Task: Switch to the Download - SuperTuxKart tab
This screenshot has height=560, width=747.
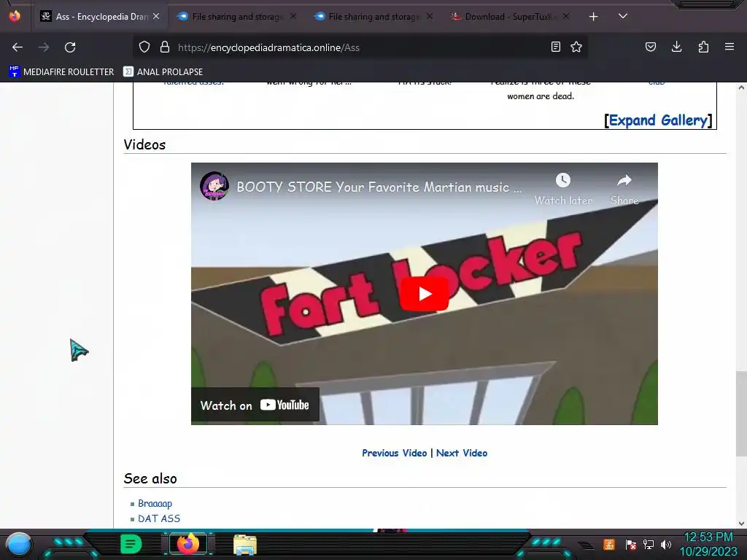Action: click(x=510, y=17)
